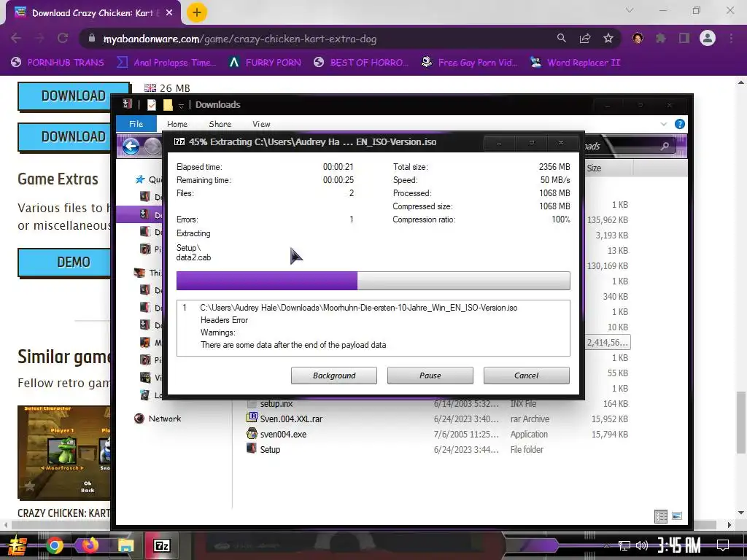This screenshot has width=747, height=560.
Task: Click the page vertical scrollbar thumb
Action: pyautogui.click(x=740, y=422)
